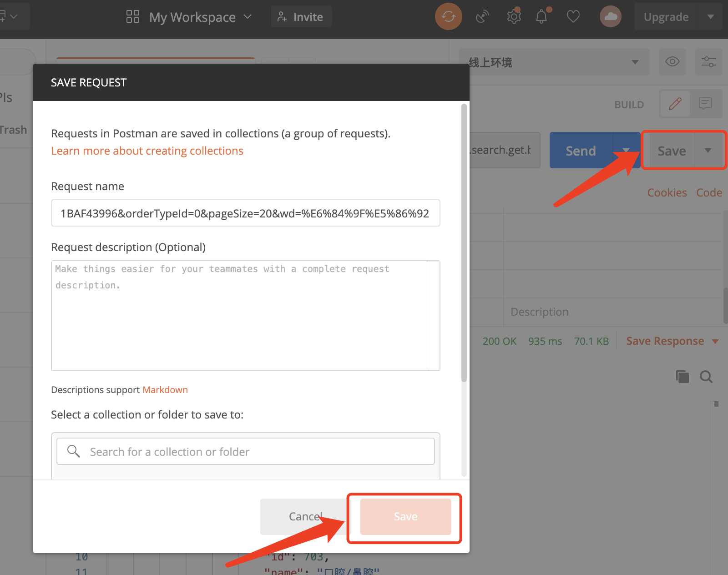Click the Description column header
The height and width of the screenshot is (575, 728).
(x=539, y=312)
